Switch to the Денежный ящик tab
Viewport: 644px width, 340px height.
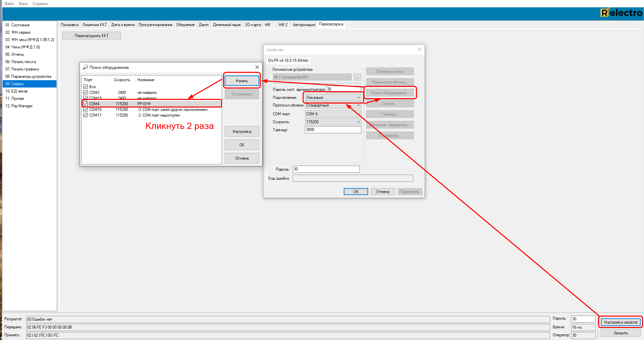227,25
